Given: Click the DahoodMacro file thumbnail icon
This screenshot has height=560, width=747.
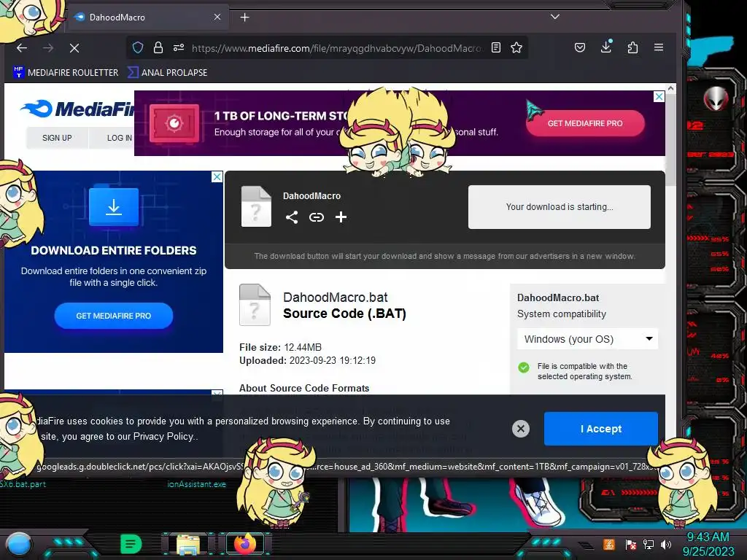Looking at the screenshot, I should [256, 206].
